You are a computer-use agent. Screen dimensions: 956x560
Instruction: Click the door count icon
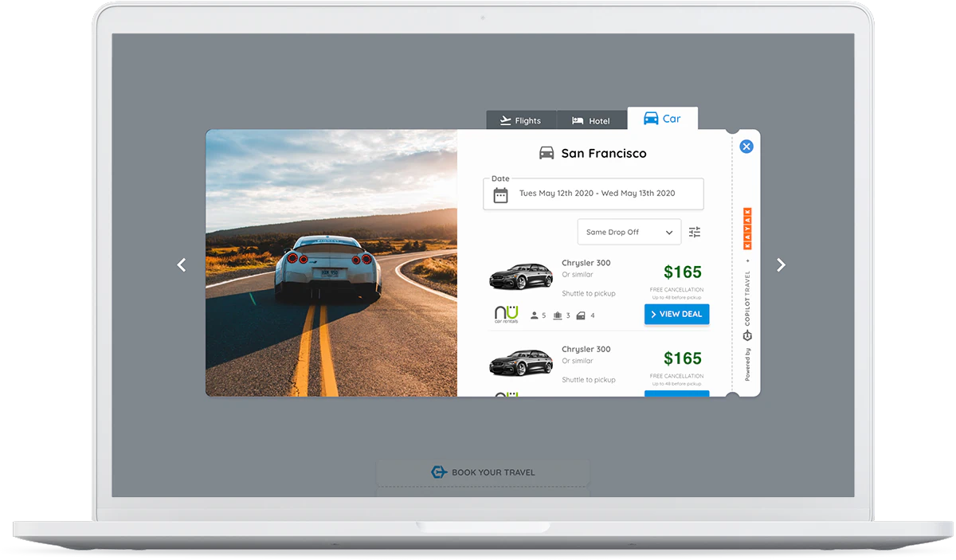pos(581,315)
